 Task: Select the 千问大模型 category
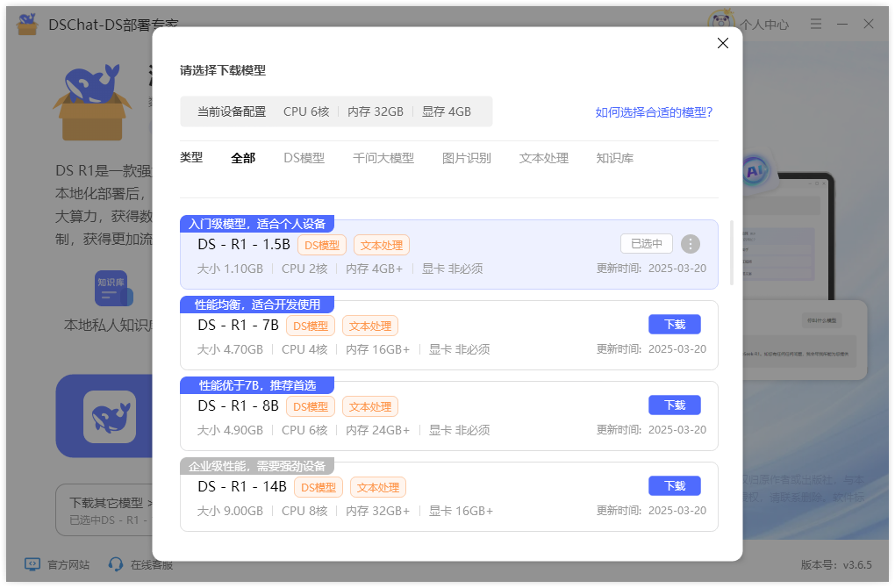383,158
